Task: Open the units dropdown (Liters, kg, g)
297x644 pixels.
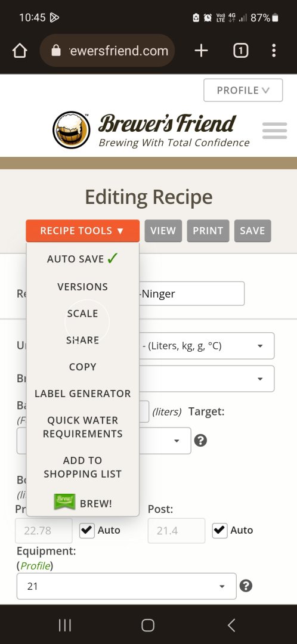Action: tap(206, 346)
